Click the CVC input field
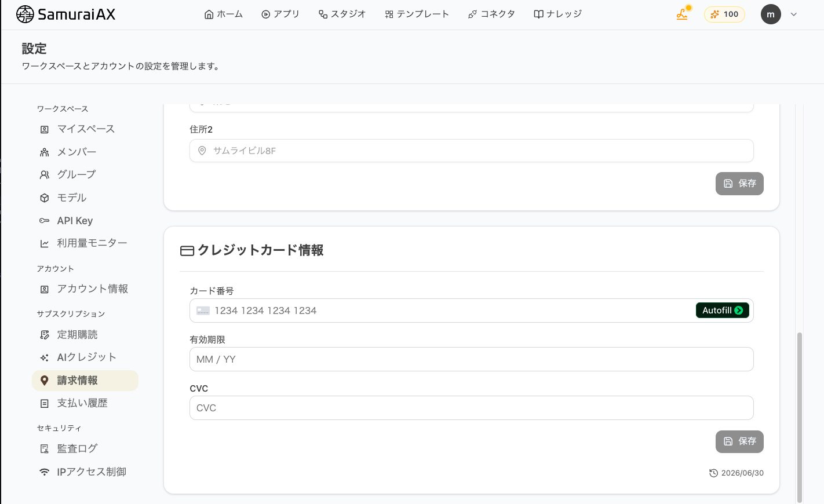Screen dimensions: 824x504 tap(471, 408)
